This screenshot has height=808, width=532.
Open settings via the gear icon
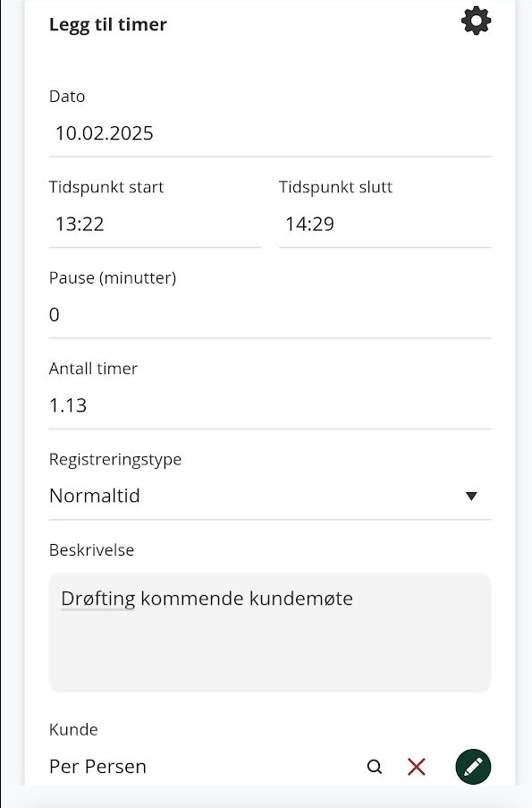pos(476,21)
